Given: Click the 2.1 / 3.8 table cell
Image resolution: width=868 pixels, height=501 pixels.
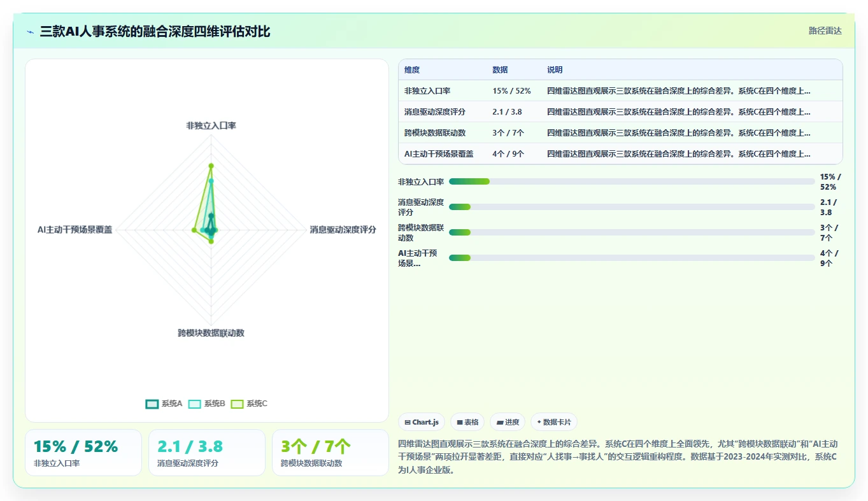Looking at the screenshot, I should click(507, 112).
